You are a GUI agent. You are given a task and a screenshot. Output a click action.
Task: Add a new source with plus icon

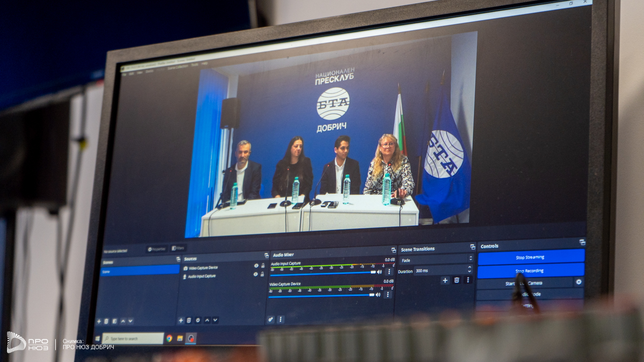coord(181,320)
